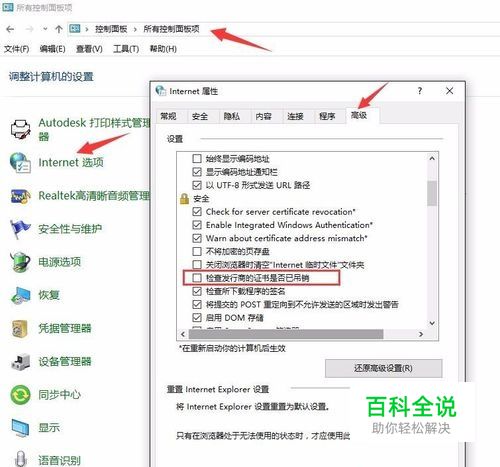
Task: Open the 恢复 recovery icon
Action: pyautogui.click(x=21, y=295)
